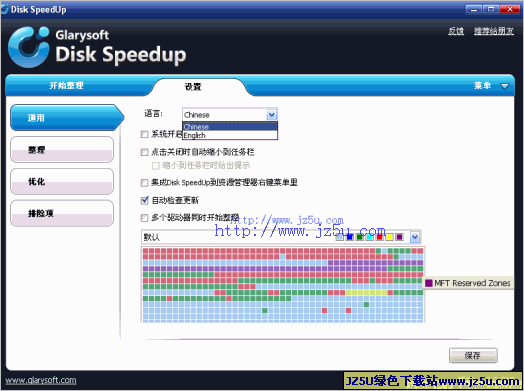The width and height of the screenshot is (524, 391).
Task: Maximize the Disk SpeedUp window
Action: coord(491,9)
